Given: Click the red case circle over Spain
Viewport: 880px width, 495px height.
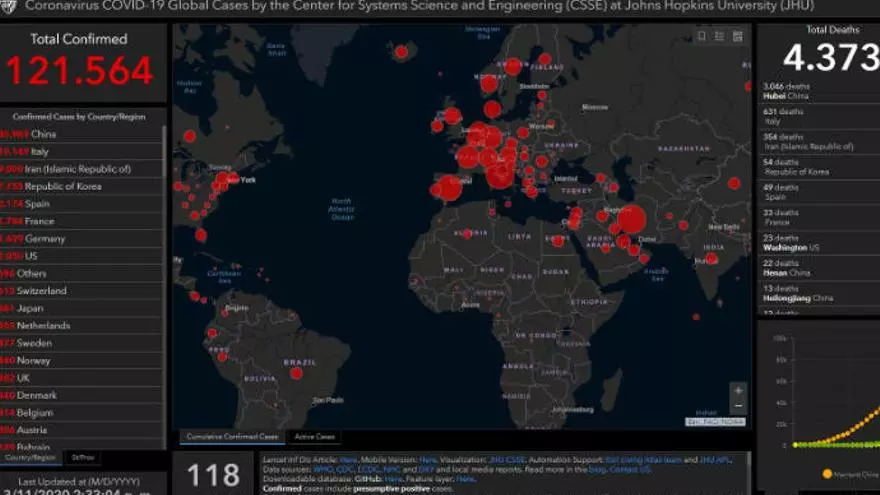Looking at the screenshot, I should [x=449, y=188].
